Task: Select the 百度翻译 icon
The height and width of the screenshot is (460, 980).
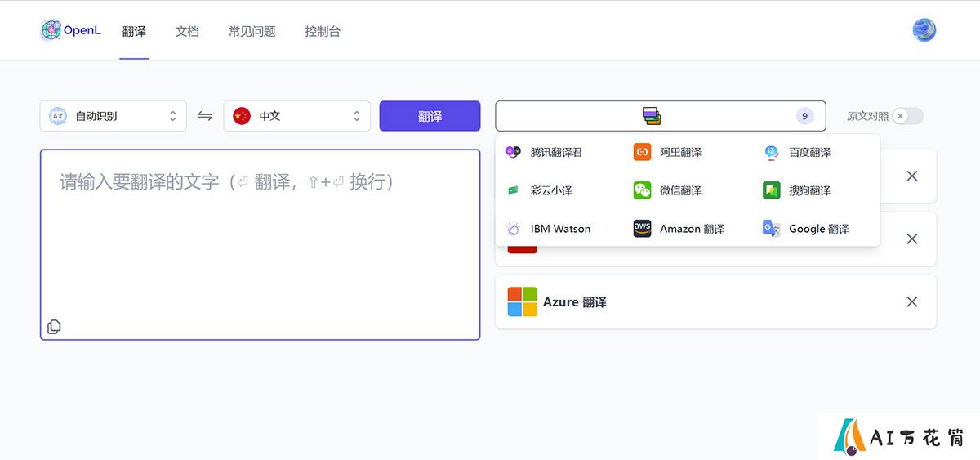Action: [771, 152]
